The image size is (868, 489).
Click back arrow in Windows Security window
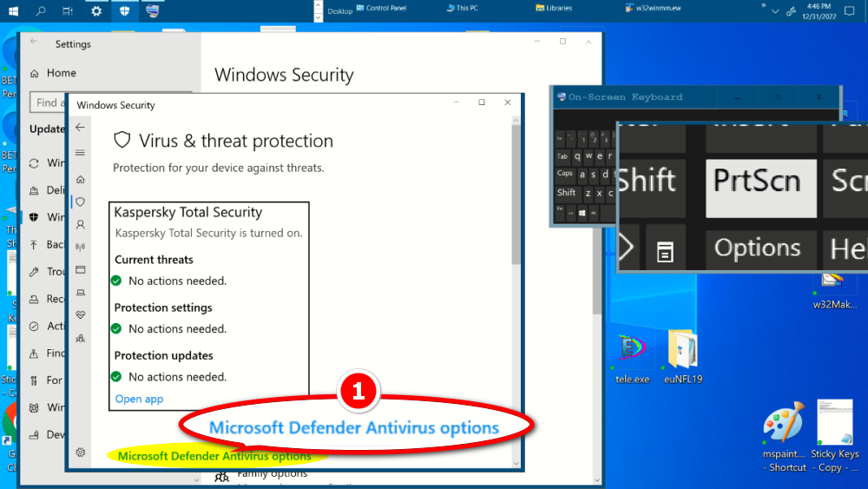(80, 128)
